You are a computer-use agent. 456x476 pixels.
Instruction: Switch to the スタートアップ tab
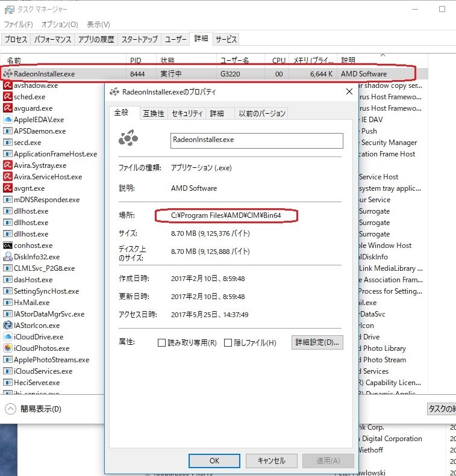point(139,40)
